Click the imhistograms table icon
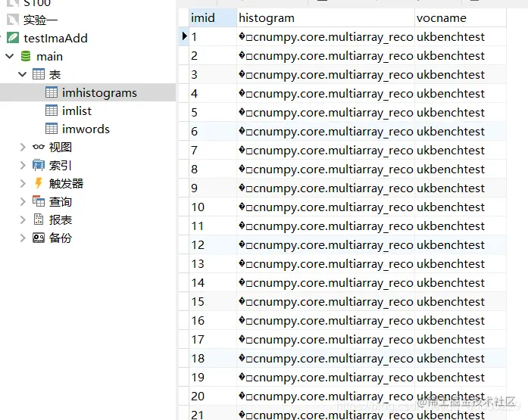 coord(52,92)
